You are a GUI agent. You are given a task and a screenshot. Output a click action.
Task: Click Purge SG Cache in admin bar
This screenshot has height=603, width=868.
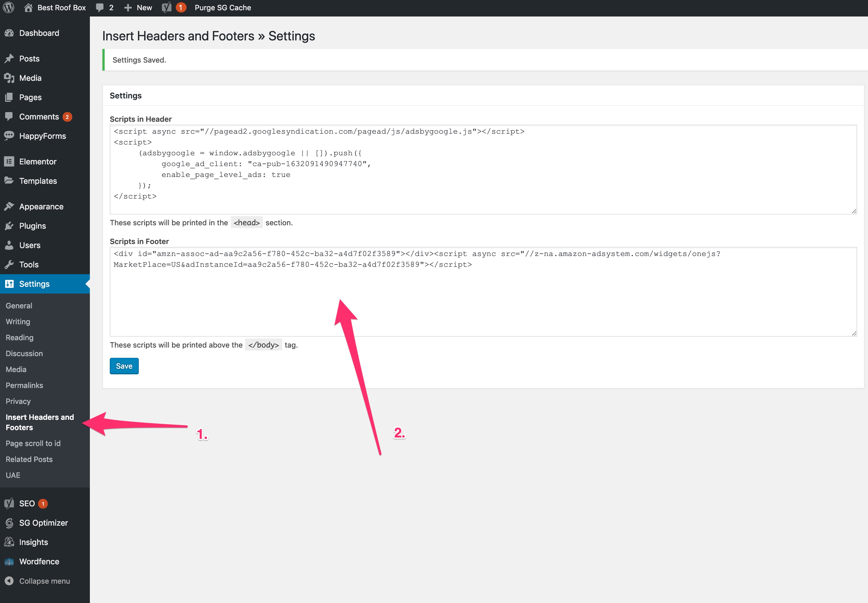223,8
